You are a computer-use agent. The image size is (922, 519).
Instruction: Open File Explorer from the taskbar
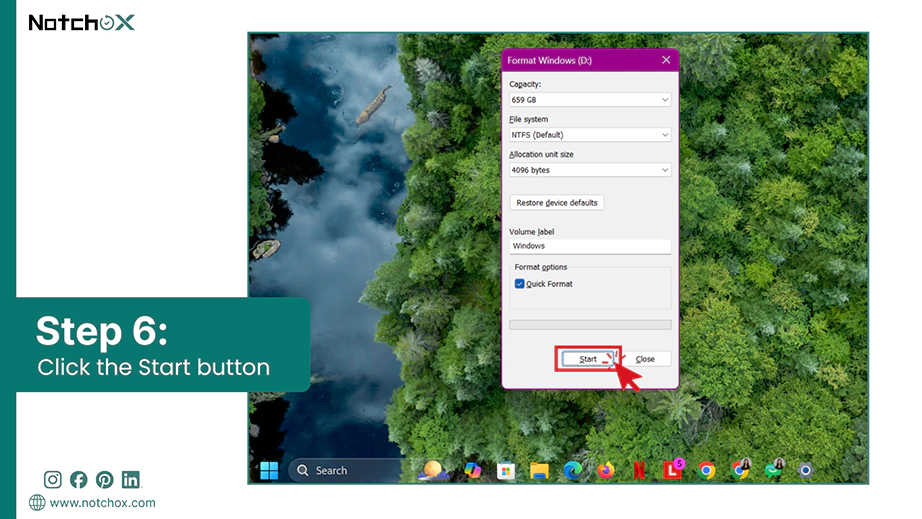tap(539, 470)
